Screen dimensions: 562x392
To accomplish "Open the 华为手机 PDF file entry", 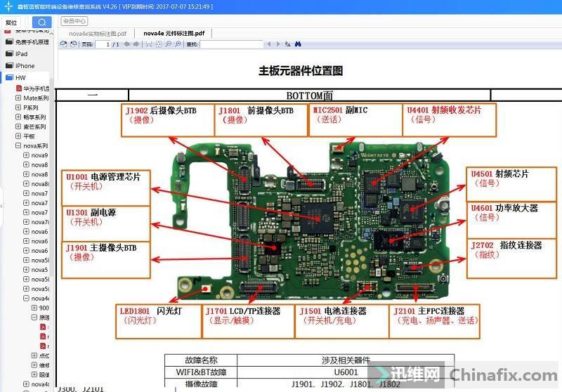I will click(32, 89).
